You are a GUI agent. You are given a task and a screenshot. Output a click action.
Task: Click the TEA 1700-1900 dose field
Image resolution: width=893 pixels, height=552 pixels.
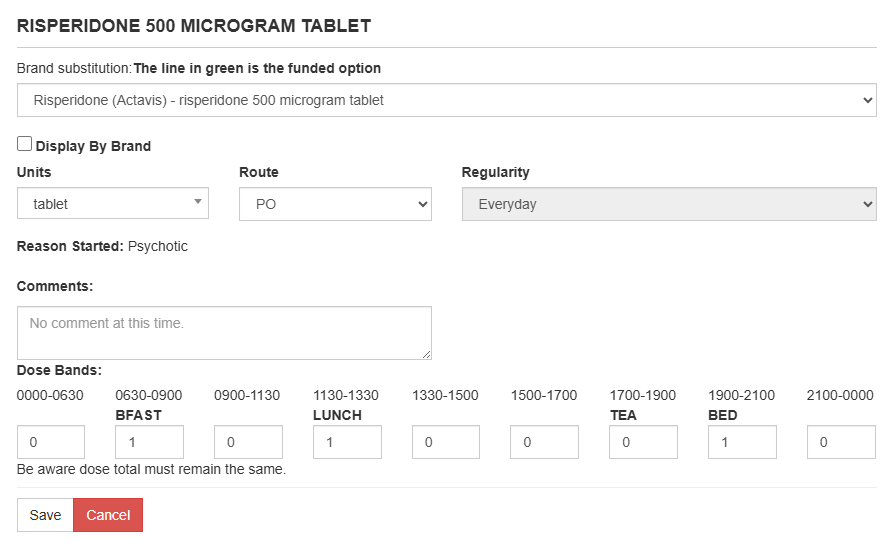pos(644,442)
